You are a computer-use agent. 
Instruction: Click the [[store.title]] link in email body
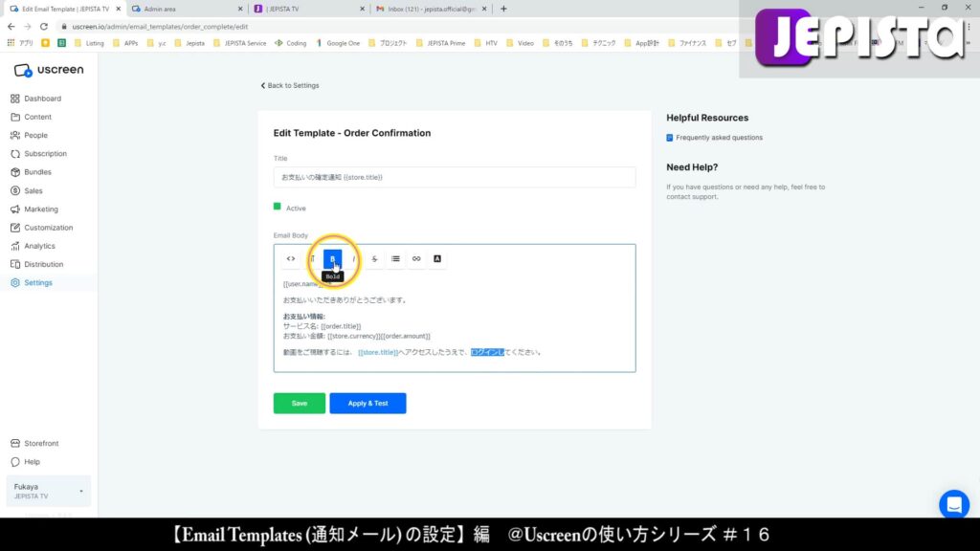point(378,352)
